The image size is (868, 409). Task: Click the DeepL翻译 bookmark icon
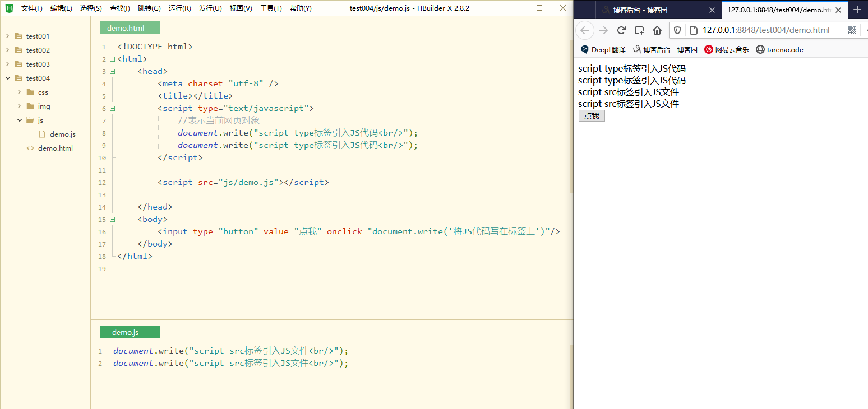[x=585, y=49]
